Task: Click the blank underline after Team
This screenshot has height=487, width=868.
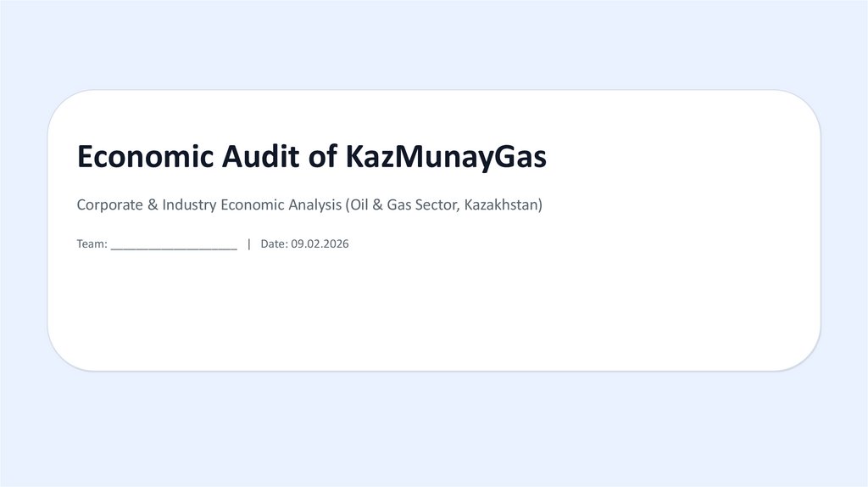Action: click(x=174, y=246)
